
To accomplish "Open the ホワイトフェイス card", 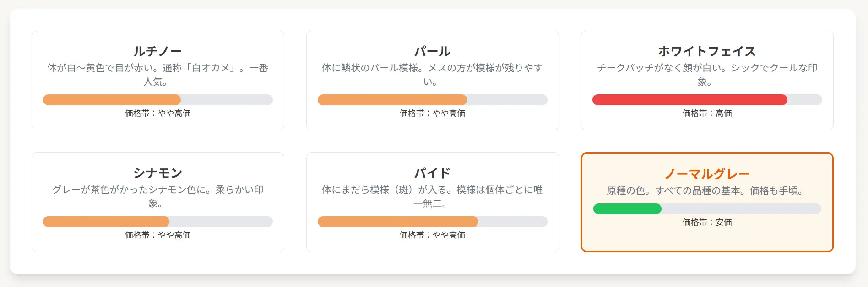I will (707, 81).
